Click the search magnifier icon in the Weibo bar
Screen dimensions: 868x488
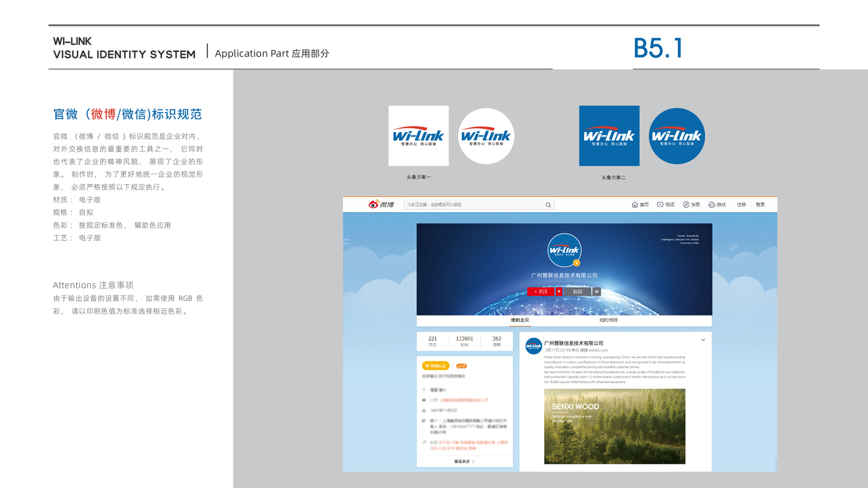pos(548,205)
